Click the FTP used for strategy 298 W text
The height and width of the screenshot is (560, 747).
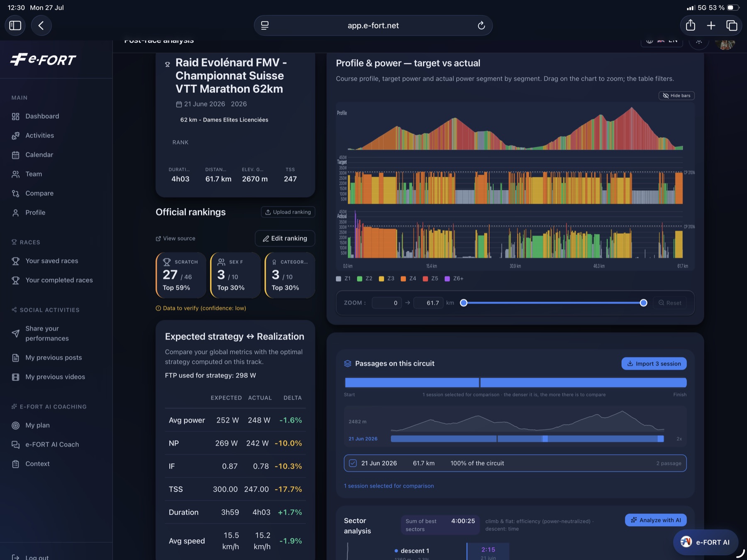click(x=210, y=375)
